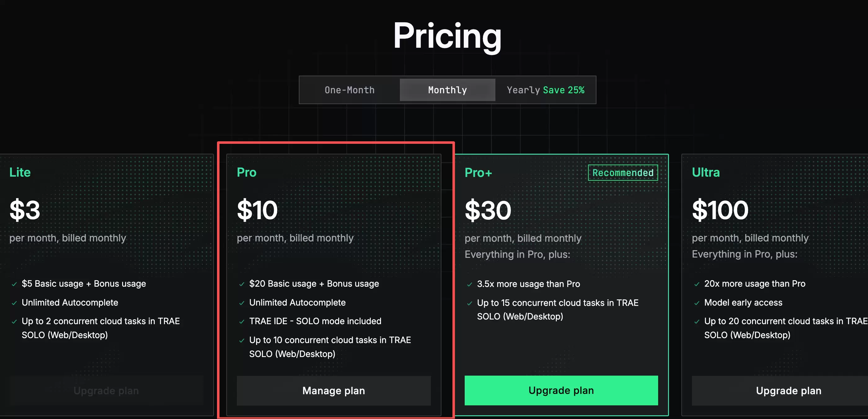Click Manage plan under the Pro tier
This screenshot has width=868, height=419.
(334, 390)
